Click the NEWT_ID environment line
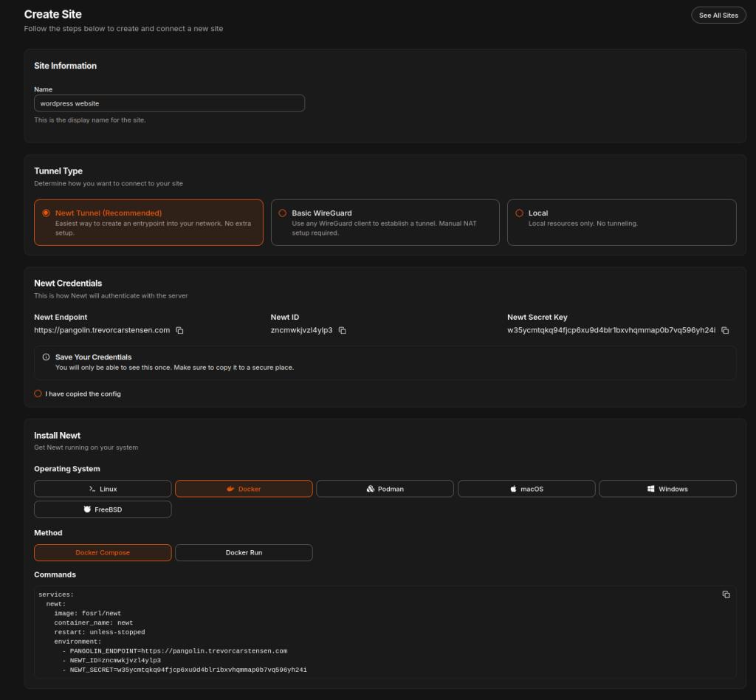The image size is (756, 700). pos(111,660)
